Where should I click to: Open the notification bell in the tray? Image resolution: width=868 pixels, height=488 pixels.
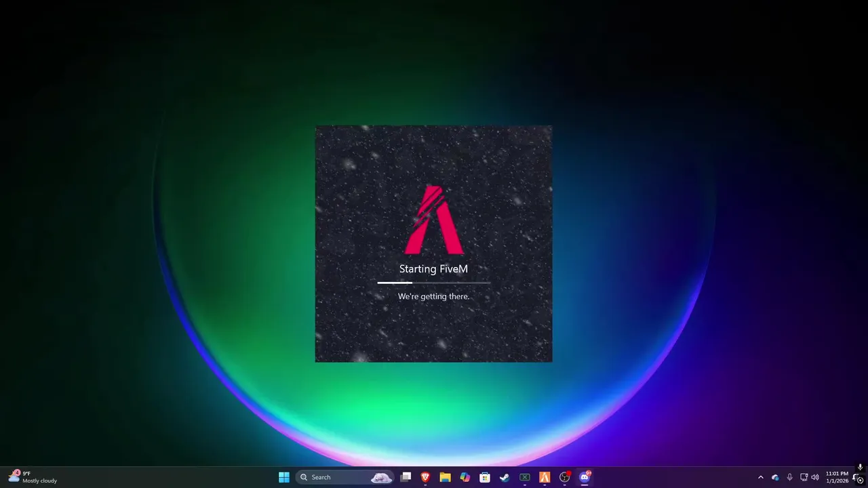(856, 477)
